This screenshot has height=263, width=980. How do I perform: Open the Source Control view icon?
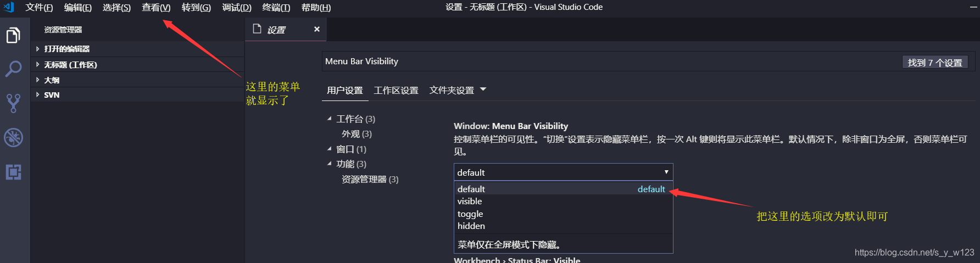(x=13, y=103)
